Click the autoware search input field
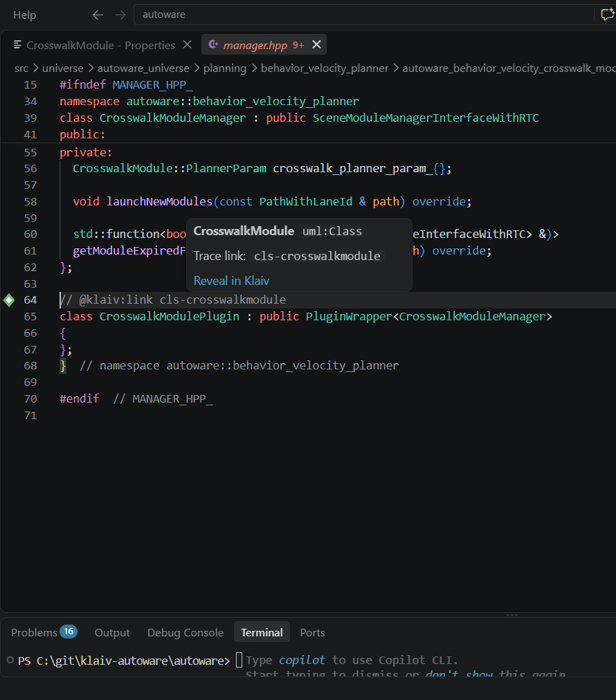The image size is (616, 700). [x=364, y=15]
